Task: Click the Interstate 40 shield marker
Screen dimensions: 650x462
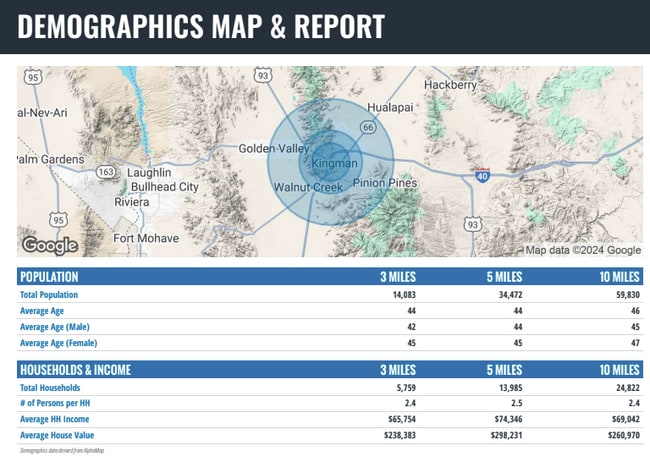Action: pyautogui.click(x=482, y=175)
